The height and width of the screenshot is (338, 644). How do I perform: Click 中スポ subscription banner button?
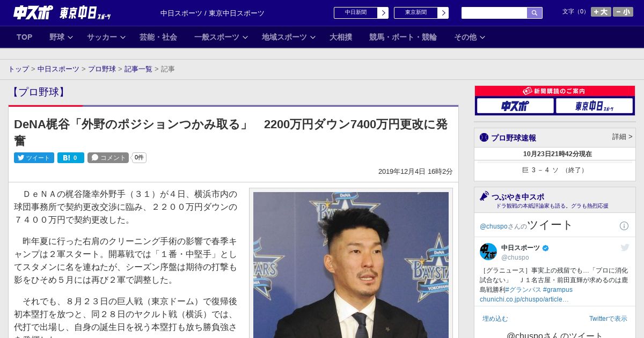click(515, 106)
